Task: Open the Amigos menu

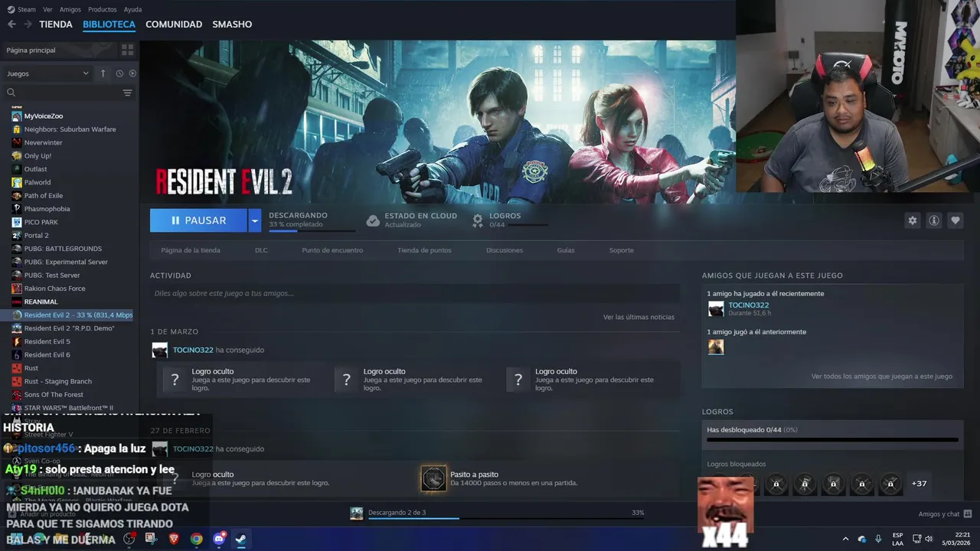Action: (70, 9)
